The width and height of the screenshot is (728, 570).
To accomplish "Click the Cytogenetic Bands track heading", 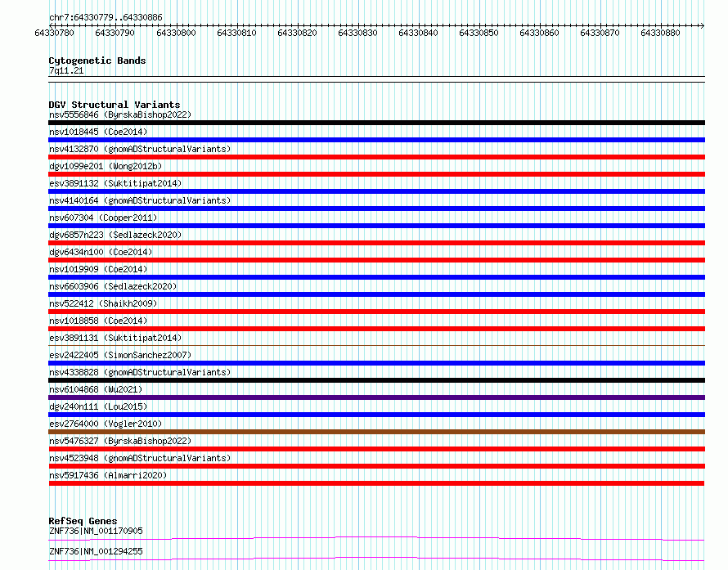I will [97, 61].
